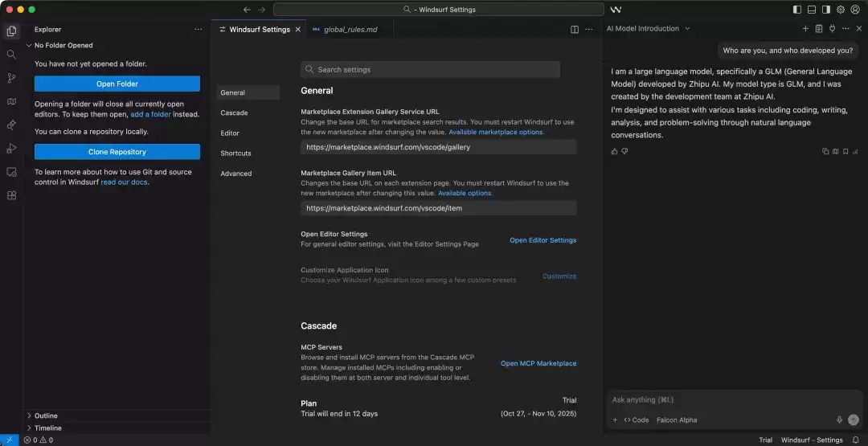
Task: Click the Open MCP Marketplace link
Action: (x=538, y=363)
